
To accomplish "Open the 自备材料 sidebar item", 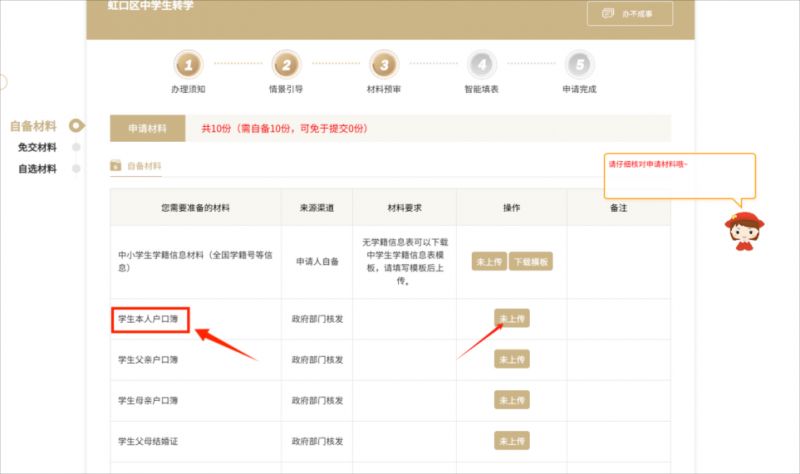I will point(33,126).
